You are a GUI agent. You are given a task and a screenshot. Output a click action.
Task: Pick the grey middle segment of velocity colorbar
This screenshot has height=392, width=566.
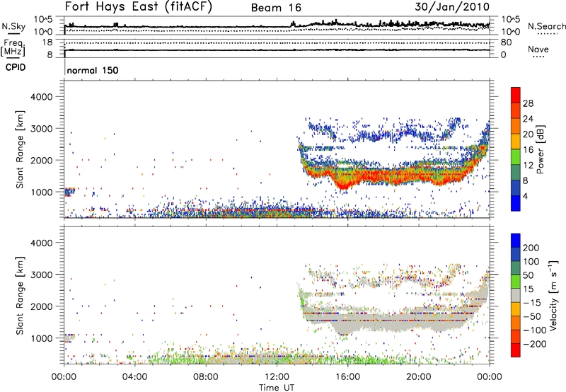[516, 296]
